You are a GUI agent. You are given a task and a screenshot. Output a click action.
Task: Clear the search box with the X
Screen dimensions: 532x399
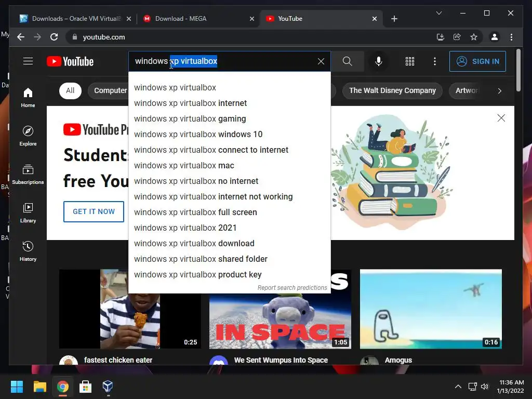coord(321,61)
